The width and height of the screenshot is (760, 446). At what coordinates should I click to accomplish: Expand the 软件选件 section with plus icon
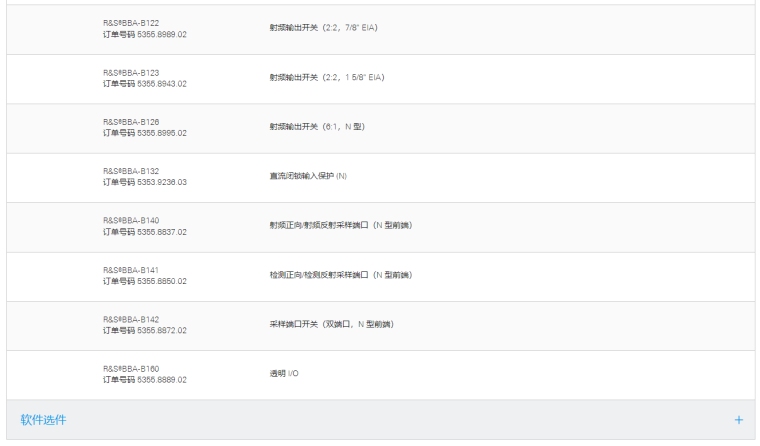738,420
